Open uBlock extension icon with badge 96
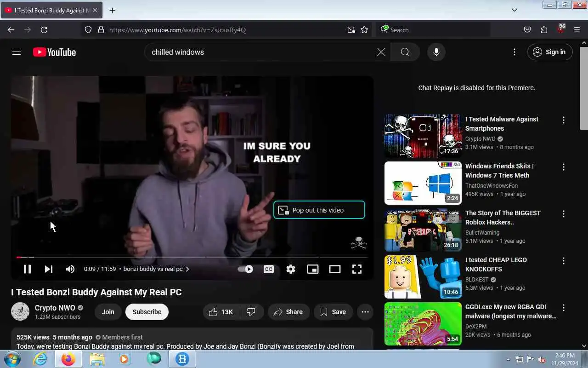The width and height of the screenshot is (588, 368). (560, 29)
